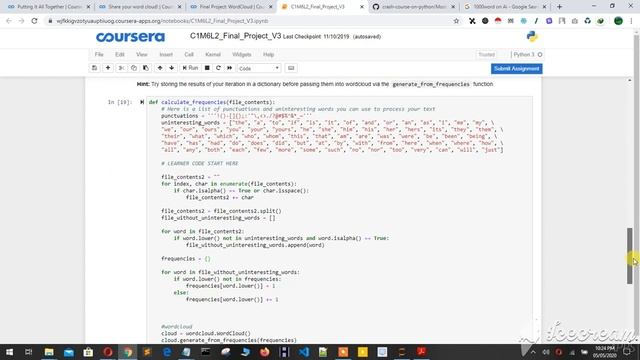
Task: Open Visual Studio Code from the taskbar
Action: tap(304, 352)
